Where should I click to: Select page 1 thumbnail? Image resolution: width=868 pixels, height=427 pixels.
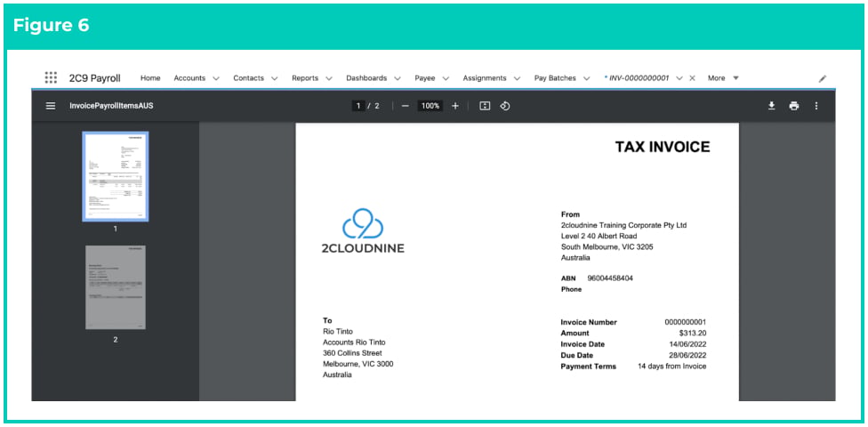pos(115,176)
